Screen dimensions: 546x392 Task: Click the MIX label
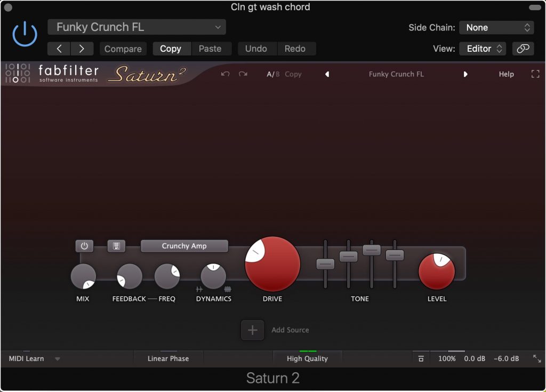point(83,299)
